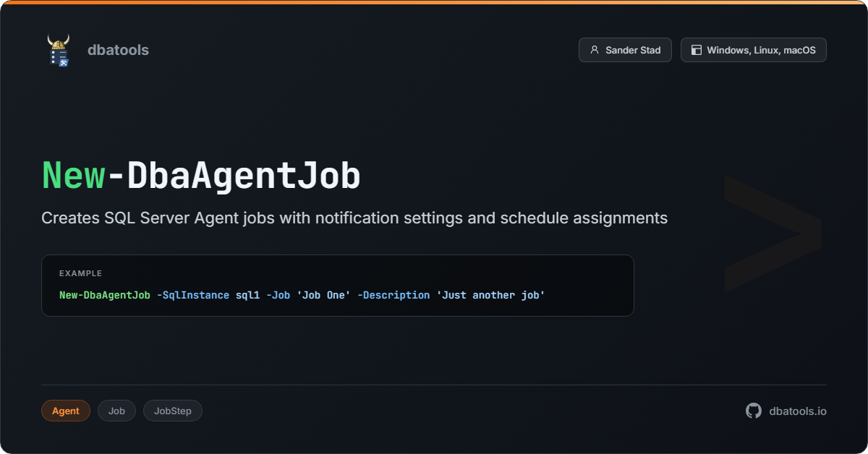Click the -Description parameter in the example

coord(393,295)
